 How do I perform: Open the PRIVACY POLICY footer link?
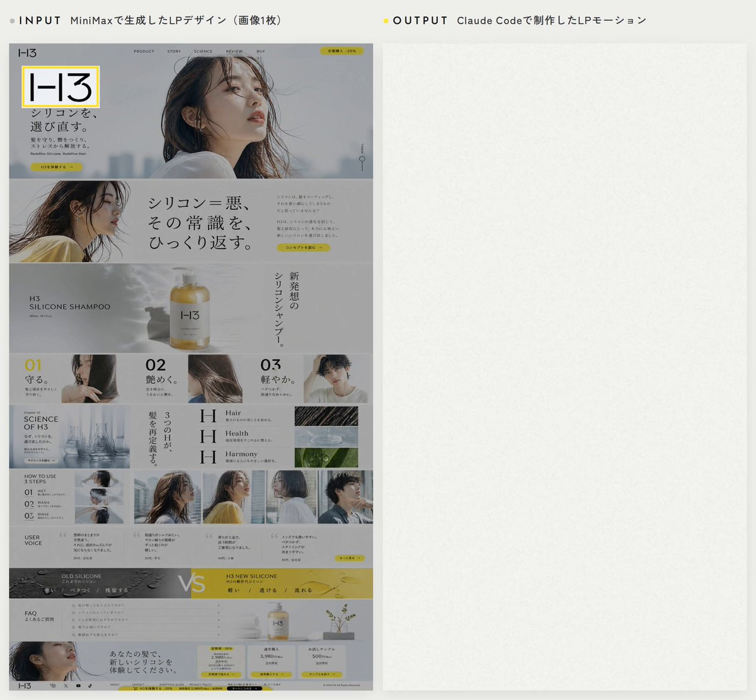click(200, 684)
